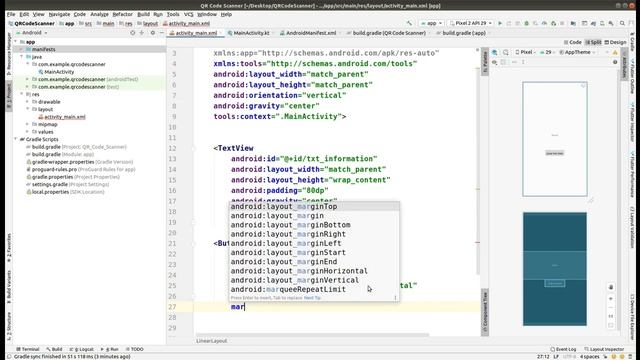Image resolution: width=640 pixels, height=360 pixels.
Task: Open the Layout Inspector
Action: [x=604, y=349]
